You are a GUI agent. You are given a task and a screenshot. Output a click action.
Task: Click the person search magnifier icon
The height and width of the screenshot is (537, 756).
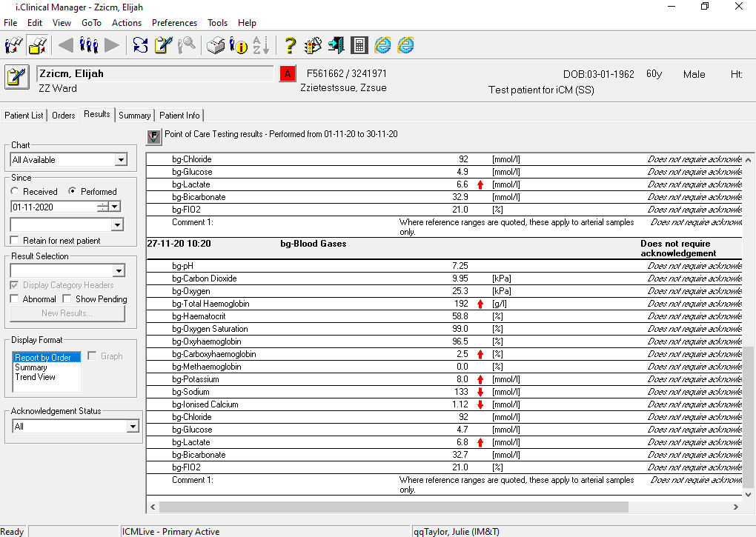click(187, 45)
